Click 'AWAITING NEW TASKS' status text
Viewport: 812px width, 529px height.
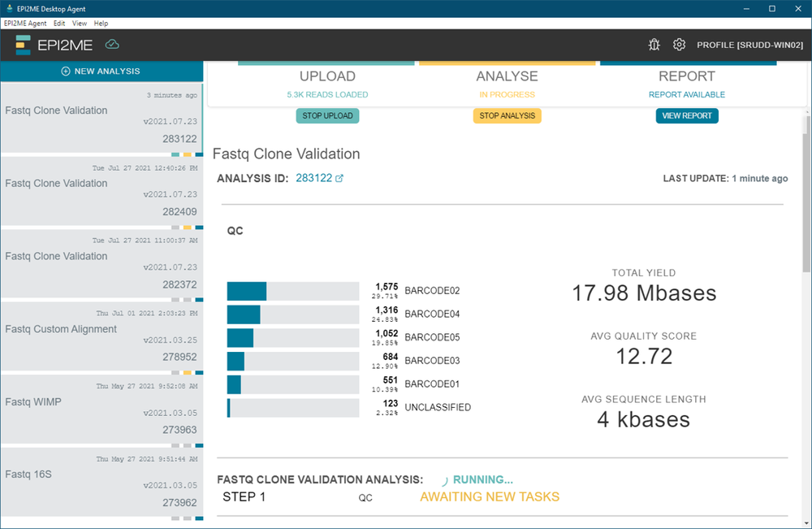[x=490, y=496]
